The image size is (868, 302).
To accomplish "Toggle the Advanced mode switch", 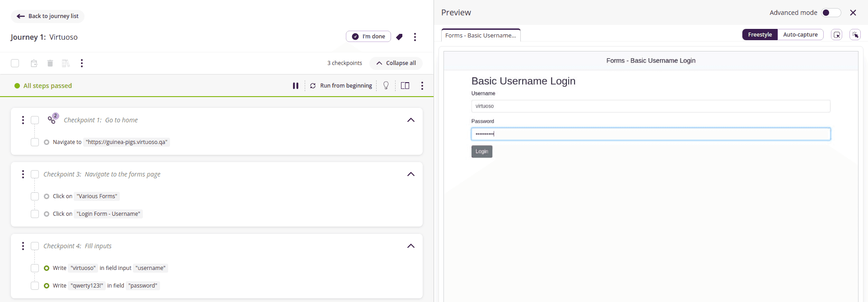I will [830, 13].
